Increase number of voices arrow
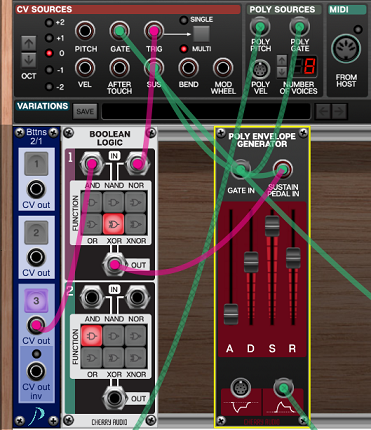Screen dimensions: 371x430 tap(282, 61)
